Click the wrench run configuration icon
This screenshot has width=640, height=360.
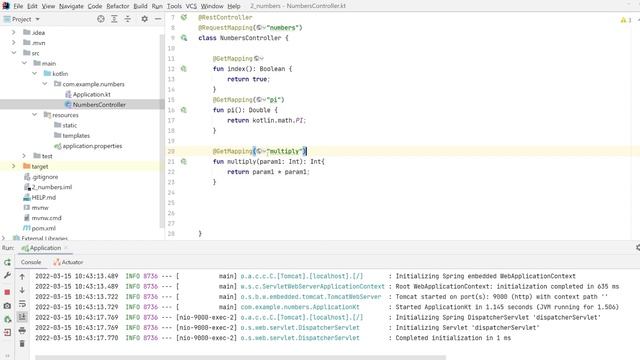click(7, 276)
